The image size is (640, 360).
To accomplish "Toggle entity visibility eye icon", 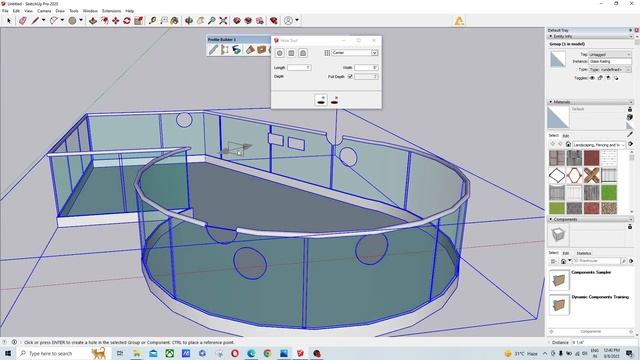I will (592, 78).
